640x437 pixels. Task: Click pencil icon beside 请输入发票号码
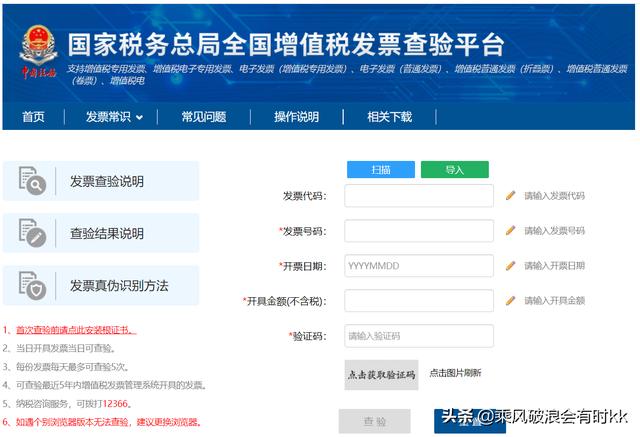coord(510,231)
